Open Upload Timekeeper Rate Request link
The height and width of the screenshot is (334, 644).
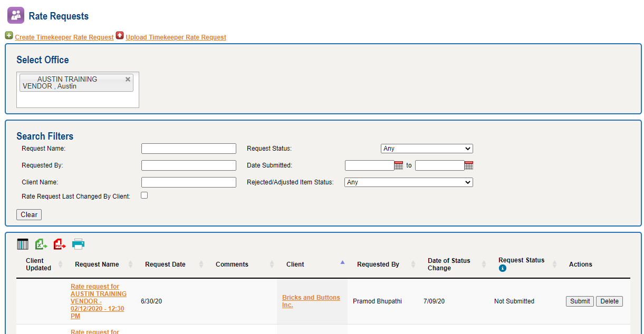point(176,37)
